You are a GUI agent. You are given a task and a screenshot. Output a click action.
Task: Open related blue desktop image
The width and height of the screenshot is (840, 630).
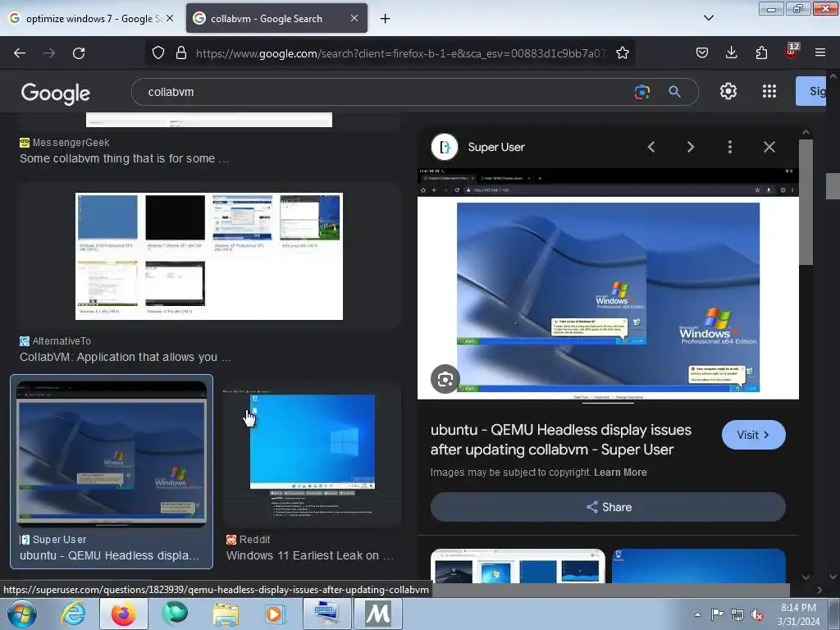pos(699,566)
